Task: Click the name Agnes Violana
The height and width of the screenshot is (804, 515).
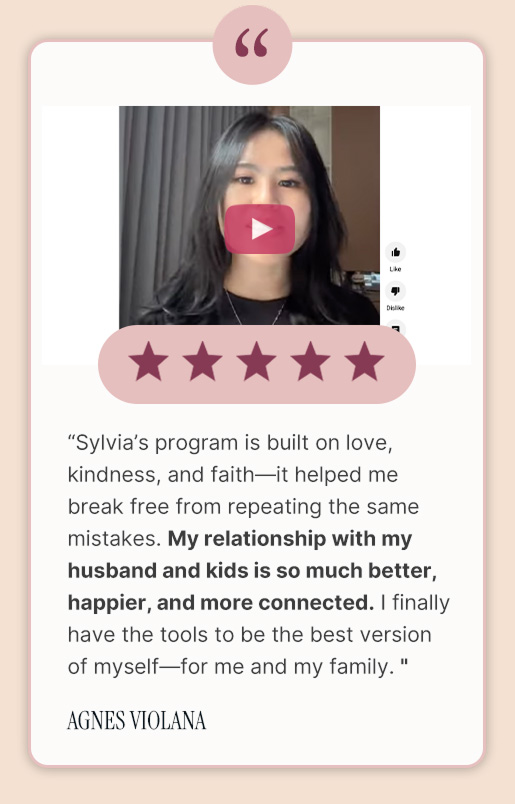Action: [x=136, y=720]
